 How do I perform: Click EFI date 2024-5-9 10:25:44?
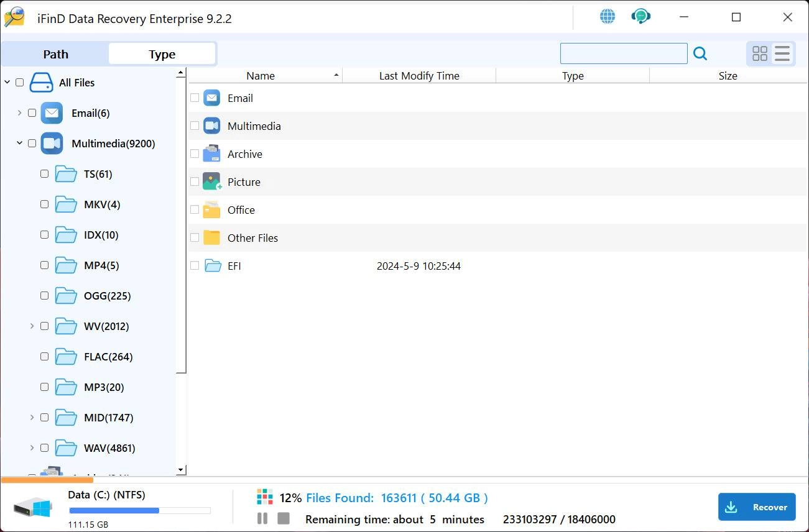(x=418, y=266)
